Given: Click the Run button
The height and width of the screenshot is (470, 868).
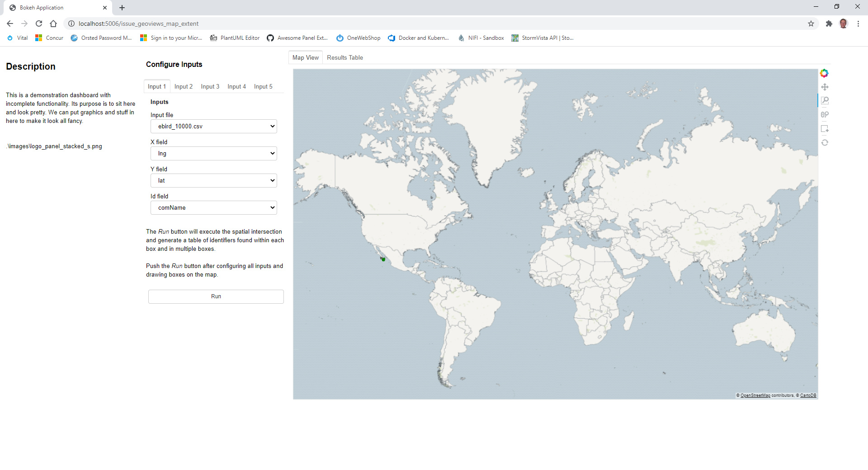Looking at the screenshot, I should point(216,296).
